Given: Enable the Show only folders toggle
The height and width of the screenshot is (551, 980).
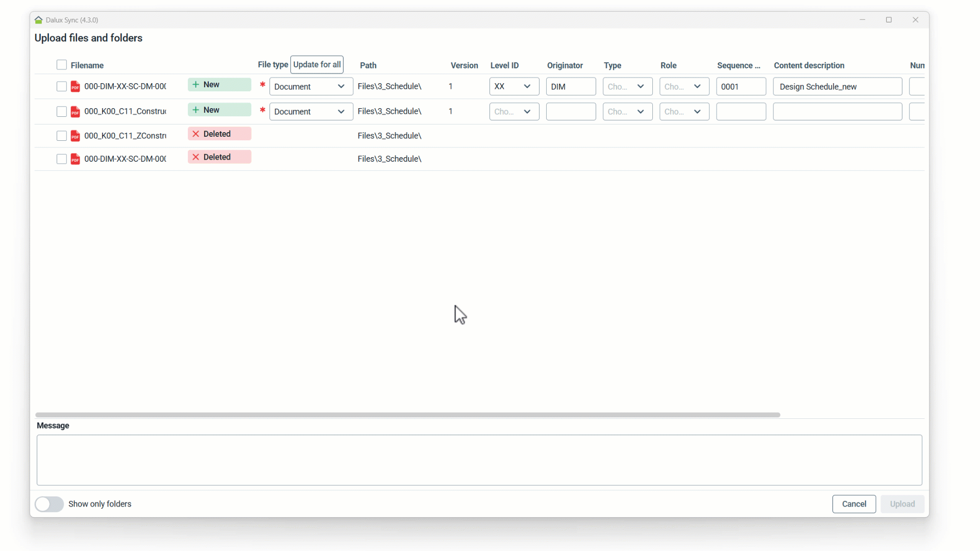Looking at the screenshot, I should point(49,504).
